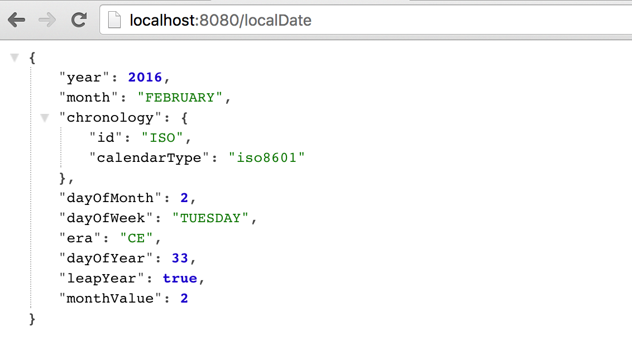This screenshot has width=632, height=364.
Task: Click the dayOfWeek TUESDAY entry
Action: (211, 218)
